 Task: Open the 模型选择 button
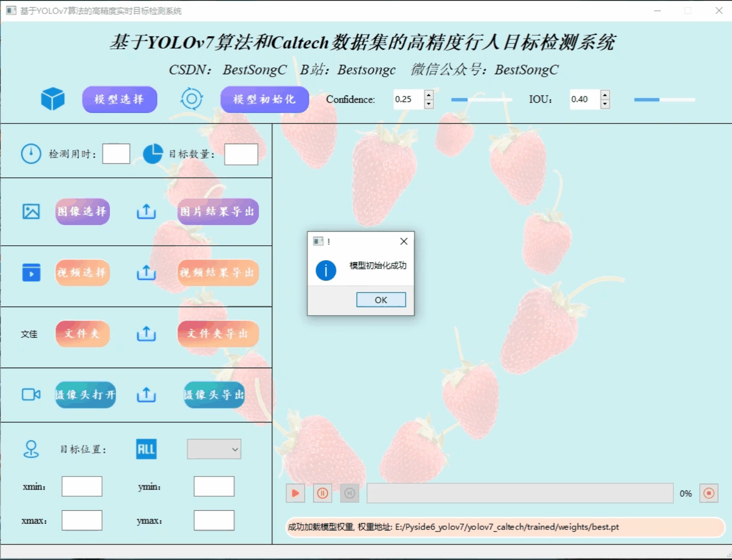pos(120,99)
